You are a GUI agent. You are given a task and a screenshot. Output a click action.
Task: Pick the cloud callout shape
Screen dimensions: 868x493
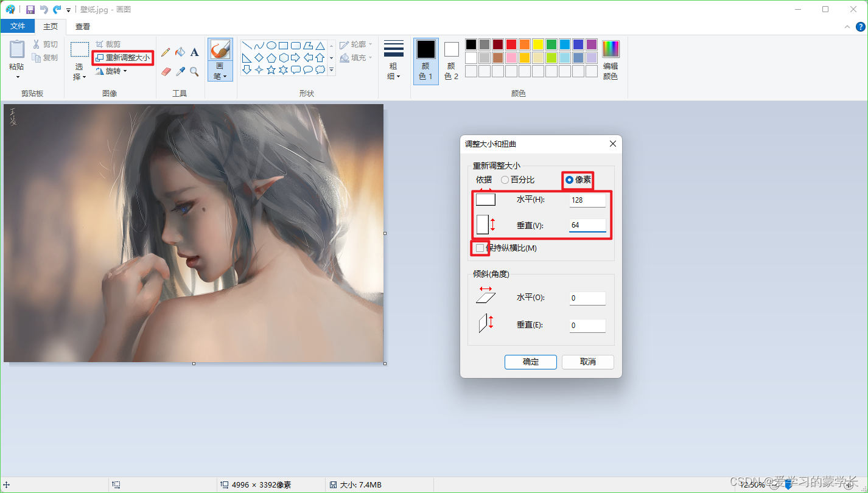pyautogui.click(x=320, y=70)
